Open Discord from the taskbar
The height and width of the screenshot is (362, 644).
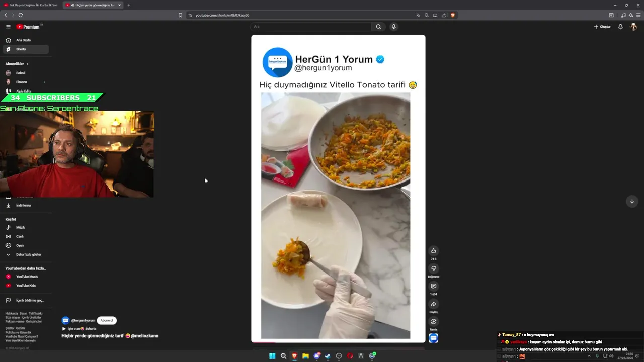pos(316,356)
